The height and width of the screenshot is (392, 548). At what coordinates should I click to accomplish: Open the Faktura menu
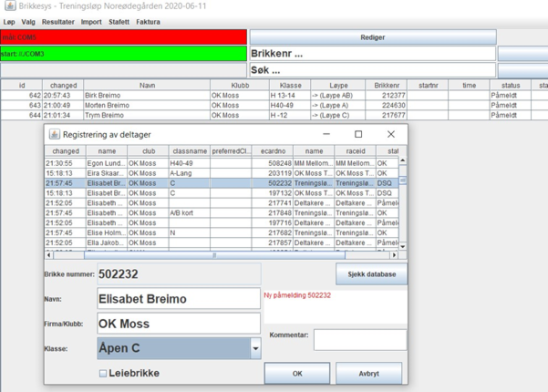tap(148, 22)
